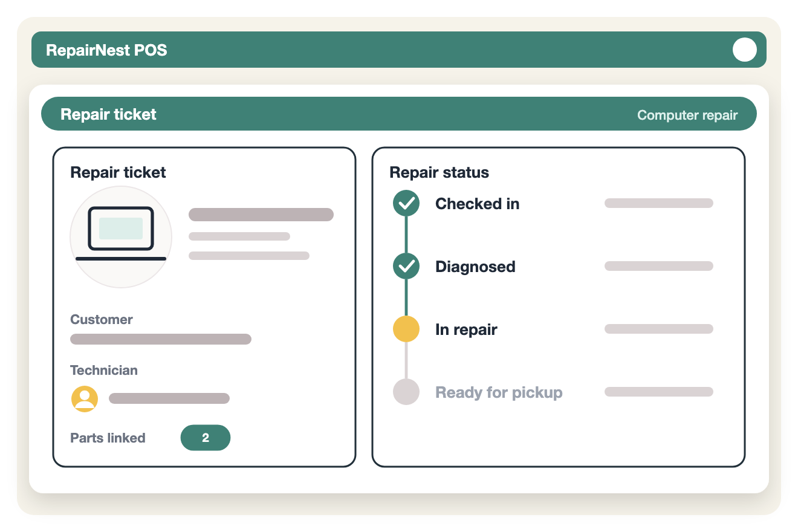Open the white profile circle in header
798x532 pixels.
tap(745, 50)
